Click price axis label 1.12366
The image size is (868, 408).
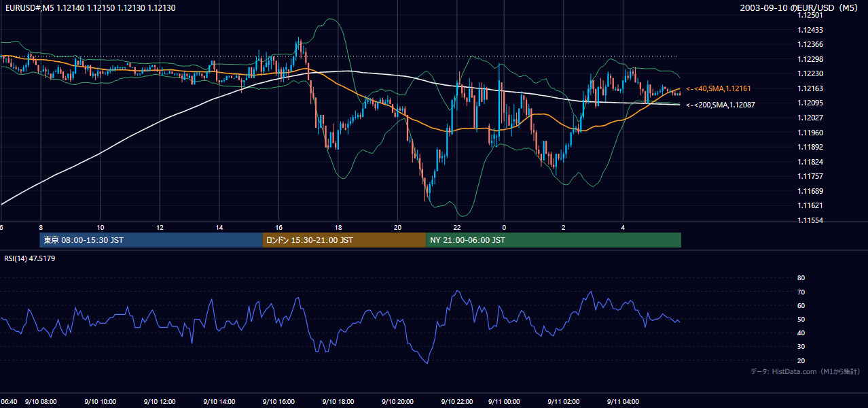[810, 44]
